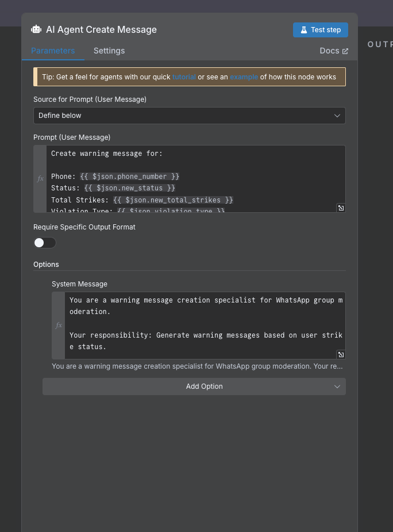
Task: Enable Require Specific Output Format toggle
Action: (45, 243)
